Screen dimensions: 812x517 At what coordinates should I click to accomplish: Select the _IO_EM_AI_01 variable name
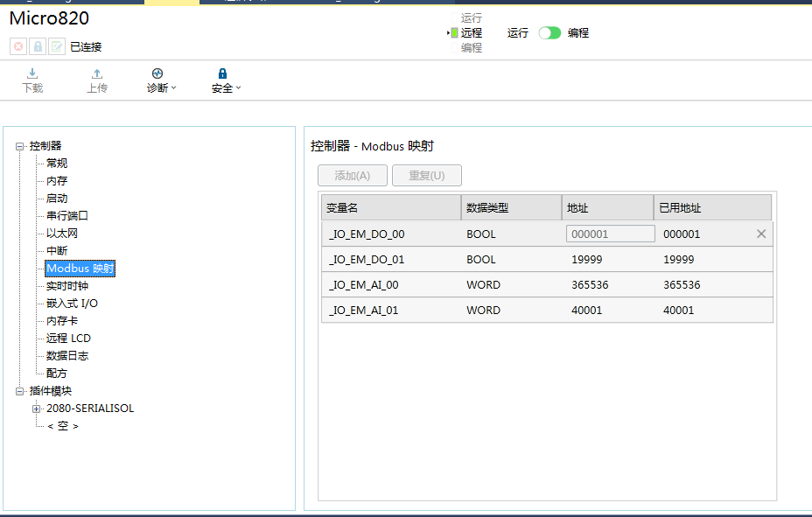pyautogui.click(x=363, y=311)
